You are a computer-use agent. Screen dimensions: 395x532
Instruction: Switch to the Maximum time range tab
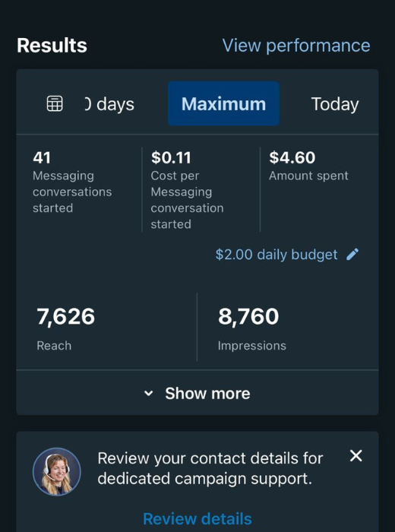click(x=223, y=103)
